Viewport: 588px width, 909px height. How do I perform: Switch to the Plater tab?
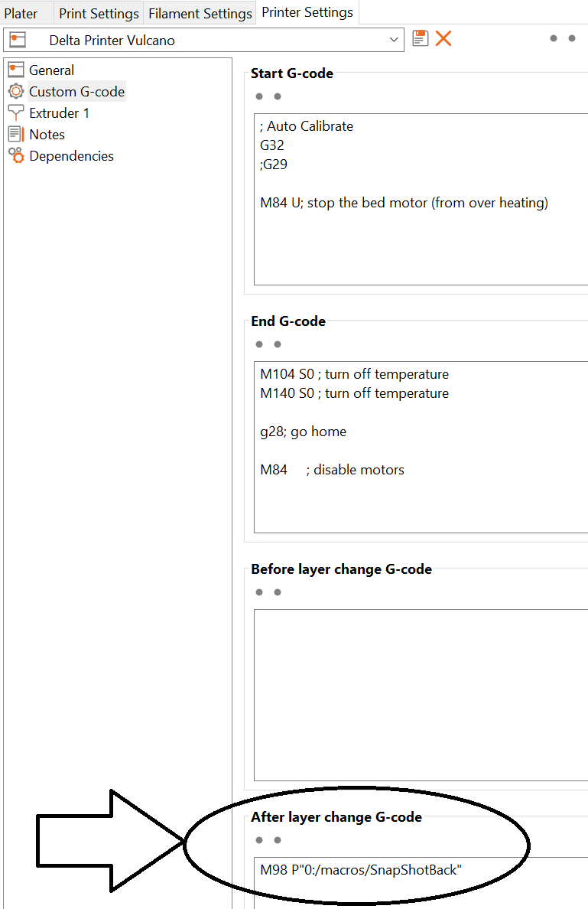click(x=21, y=13)
